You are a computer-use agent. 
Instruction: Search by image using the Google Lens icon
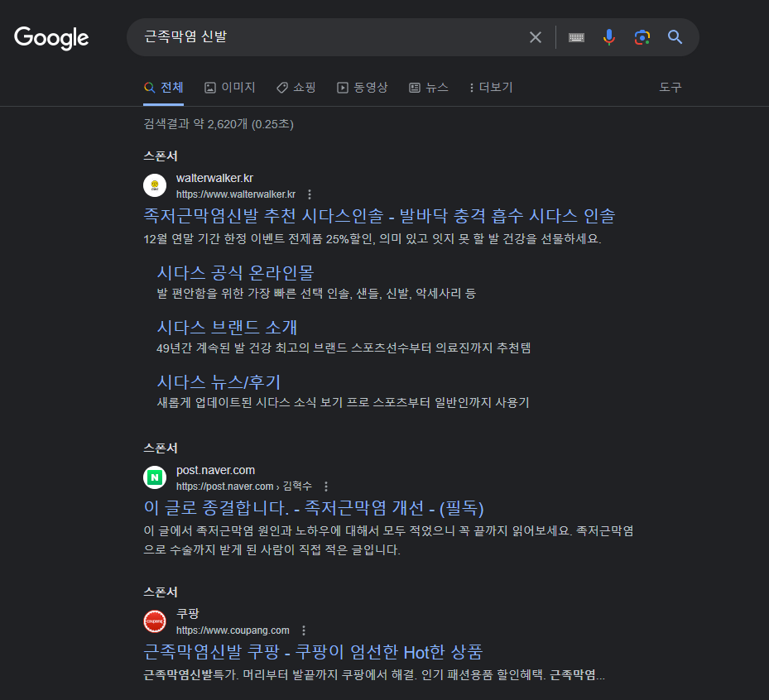pos(642,36)
